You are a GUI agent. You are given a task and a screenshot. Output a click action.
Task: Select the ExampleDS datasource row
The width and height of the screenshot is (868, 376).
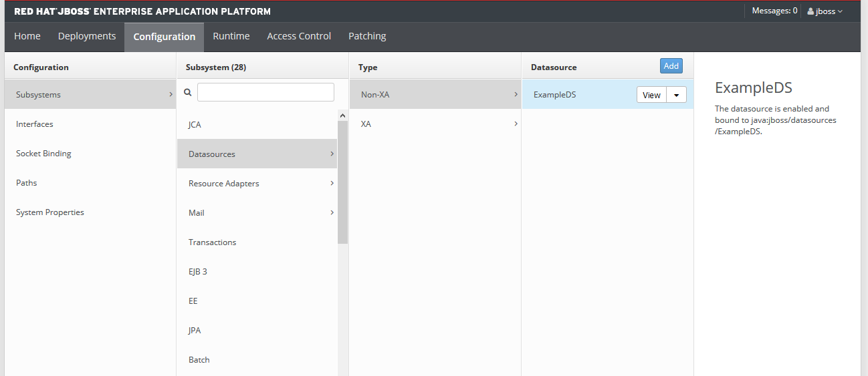click(607, 95)
